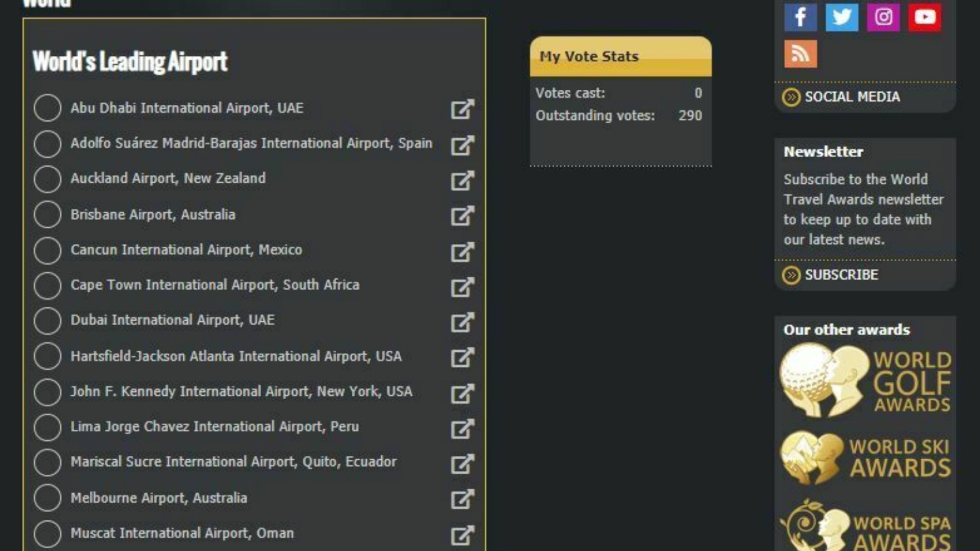This screenshot has width=980, height=551.
Task: Click the Lima Jorge Chavez International Airport label
Action: point(215,427)
